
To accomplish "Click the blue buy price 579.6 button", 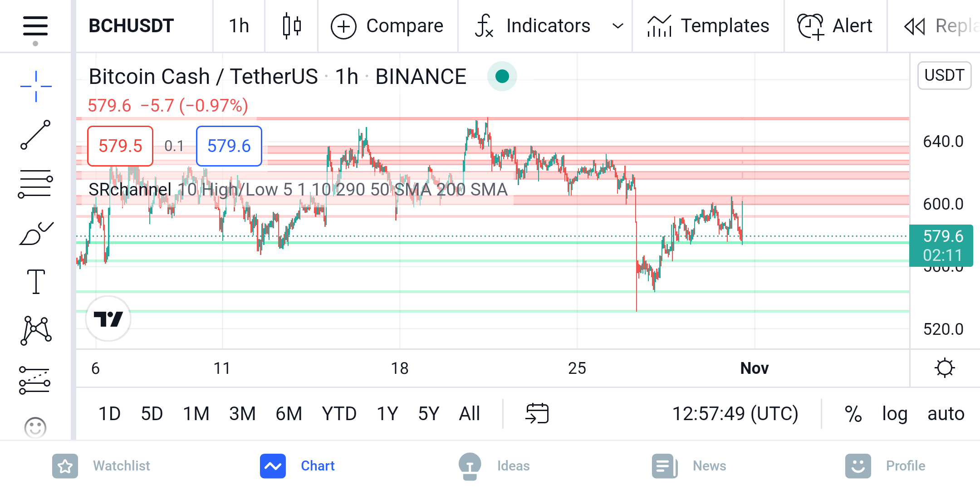I will tap(229, 146).
